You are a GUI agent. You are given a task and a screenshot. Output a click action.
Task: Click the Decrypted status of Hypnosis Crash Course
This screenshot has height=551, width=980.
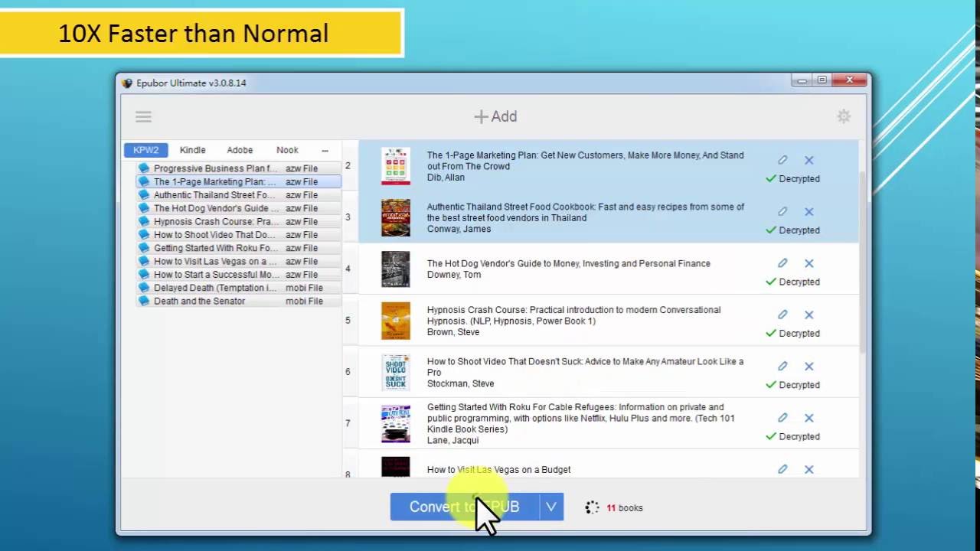[x=792, y=333]
